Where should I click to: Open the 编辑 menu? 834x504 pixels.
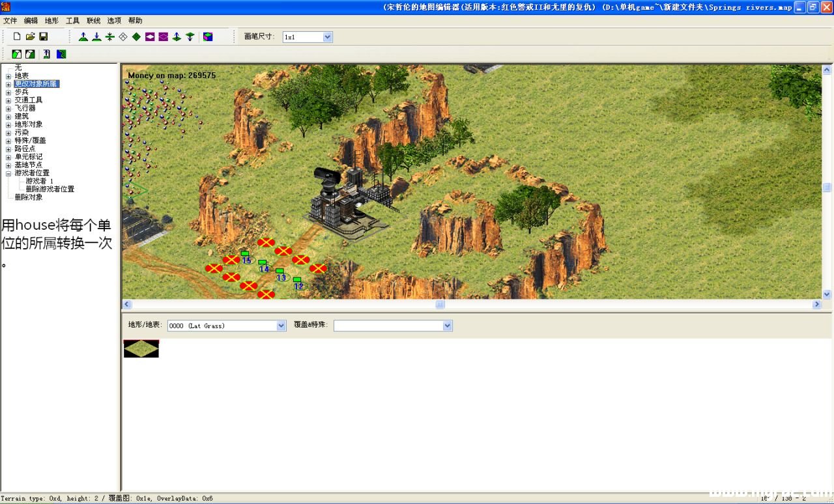click(x=31, y=21)
